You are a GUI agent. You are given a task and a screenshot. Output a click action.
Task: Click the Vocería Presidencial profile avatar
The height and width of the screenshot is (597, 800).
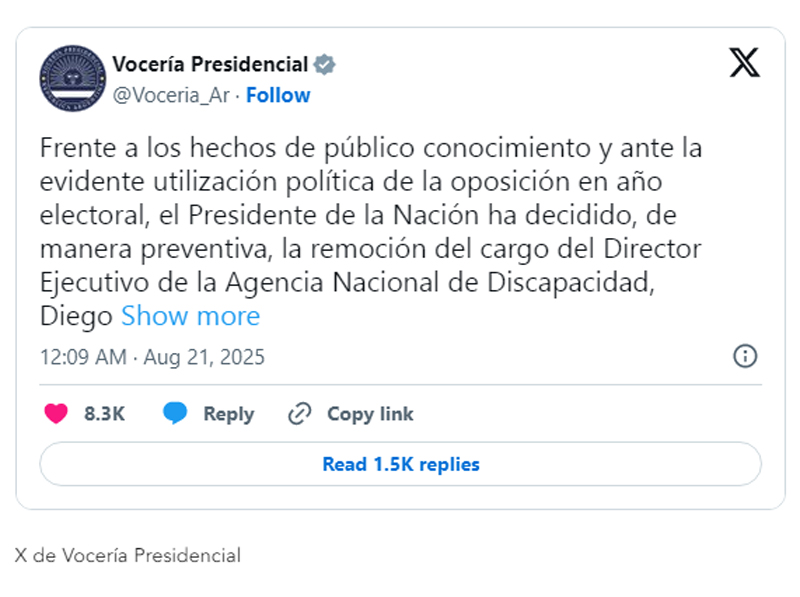73,78
